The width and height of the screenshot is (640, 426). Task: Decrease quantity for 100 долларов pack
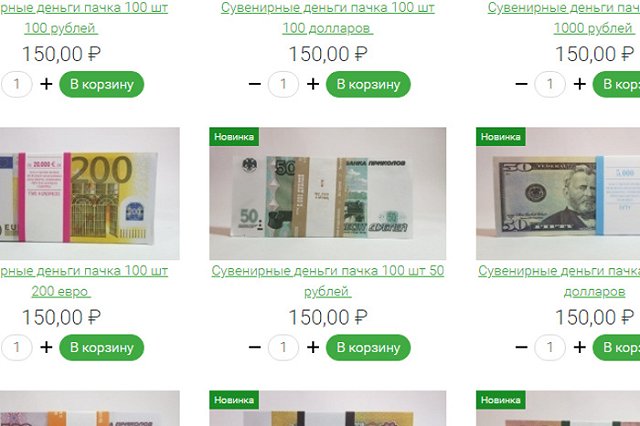coord(255,84)
